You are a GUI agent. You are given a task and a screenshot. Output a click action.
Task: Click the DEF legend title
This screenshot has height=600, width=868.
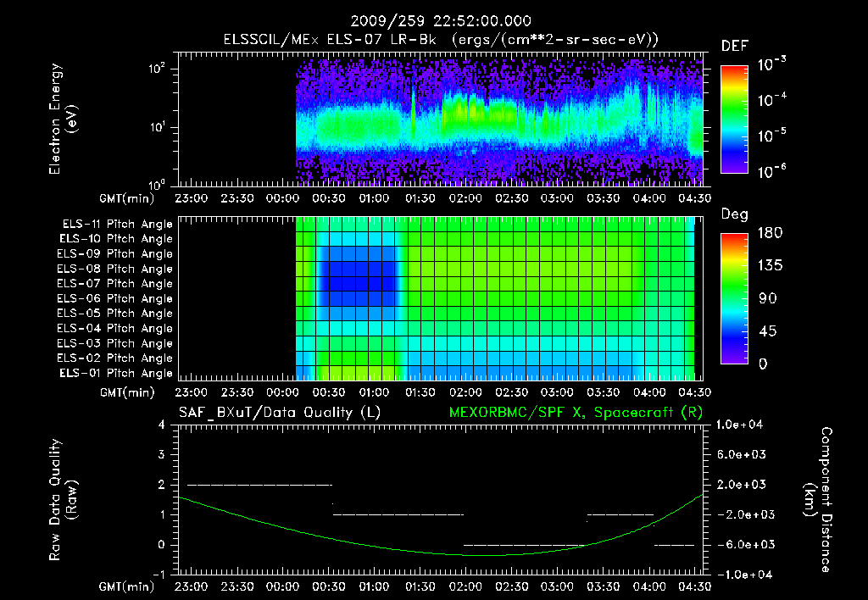coord(735,47)
